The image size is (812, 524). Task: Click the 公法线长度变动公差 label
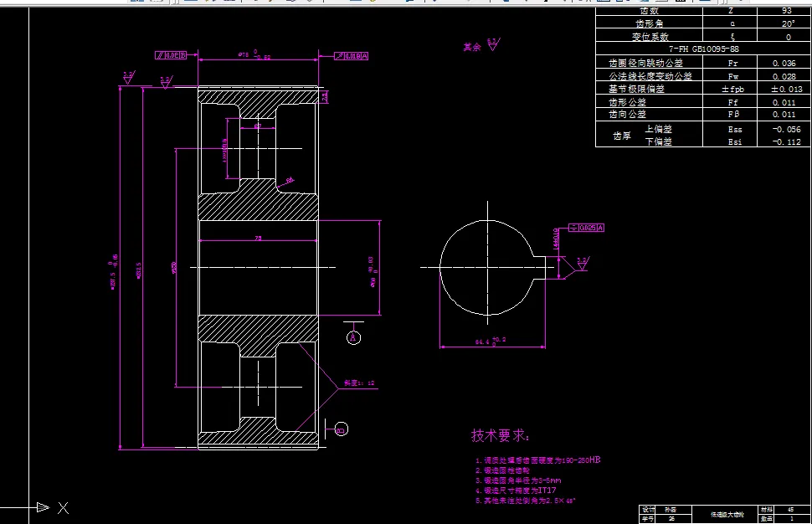[x=650, y=76]
